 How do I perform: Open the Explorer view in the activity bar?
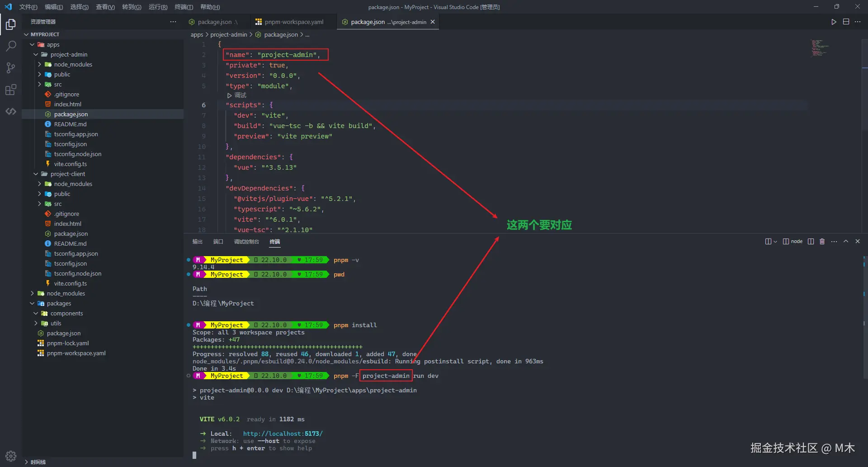(11, 24)
